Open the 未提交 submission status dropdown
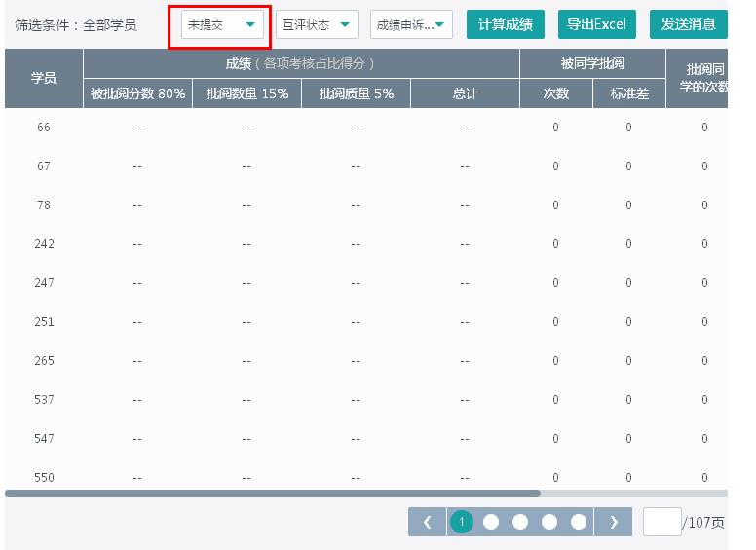Viewport: 756px width, 550px height. pyautogui.click(x=224, y=25)
